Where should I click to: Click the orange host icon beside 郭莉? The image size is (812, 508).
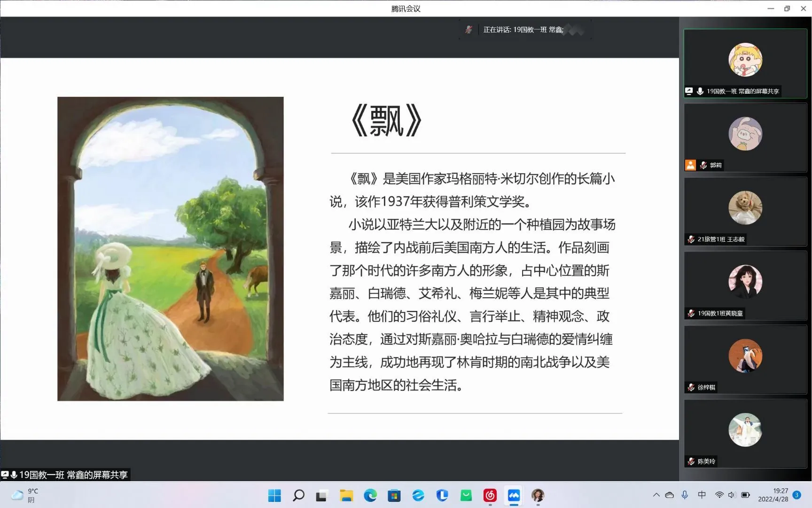[690, 165]
